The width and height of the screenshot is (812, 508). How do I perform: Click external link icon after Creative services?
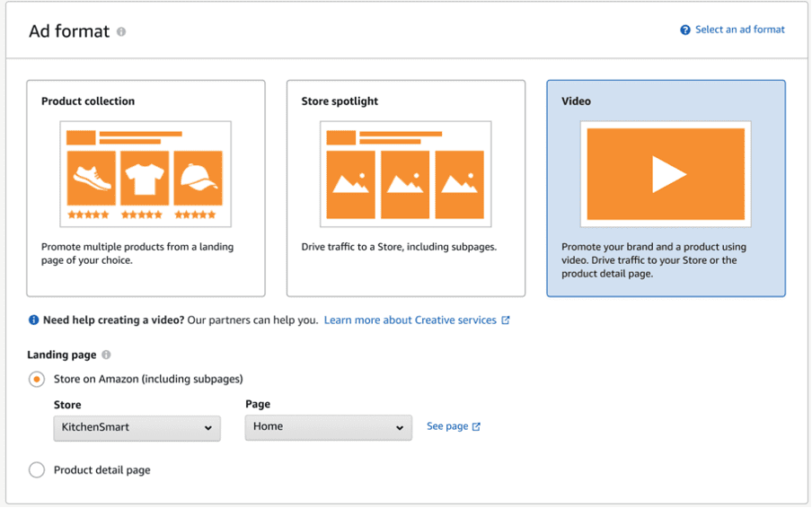pos(506,320)
